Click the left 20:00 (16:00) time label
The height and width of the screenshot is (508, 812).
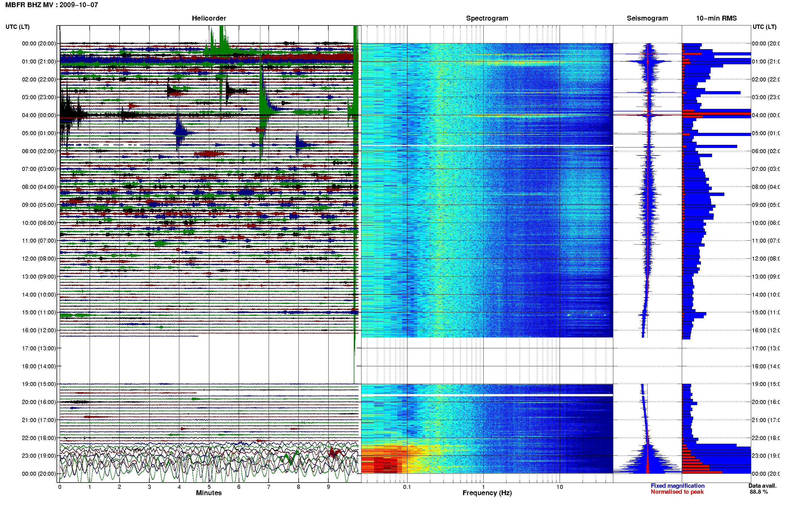point(39,402)
